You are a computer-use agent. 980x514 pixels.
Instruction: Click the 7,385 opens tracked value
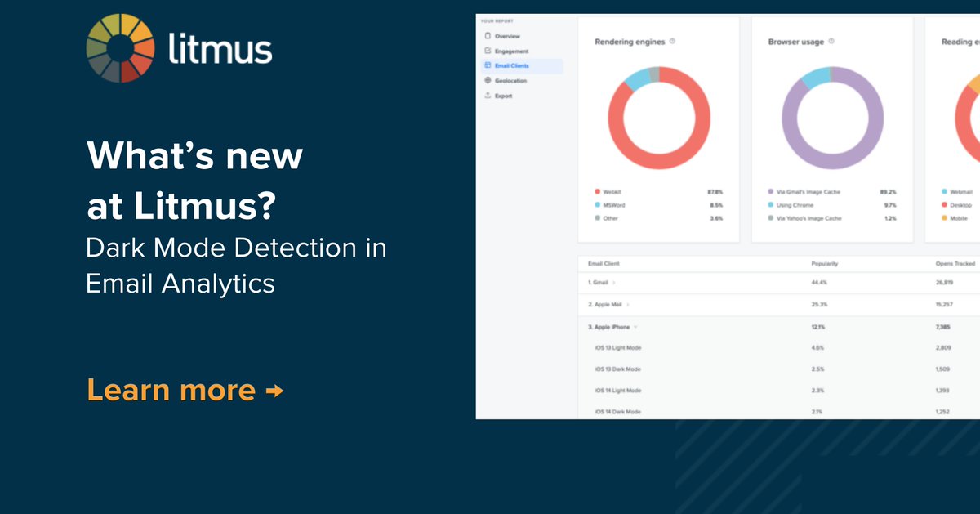943,327
